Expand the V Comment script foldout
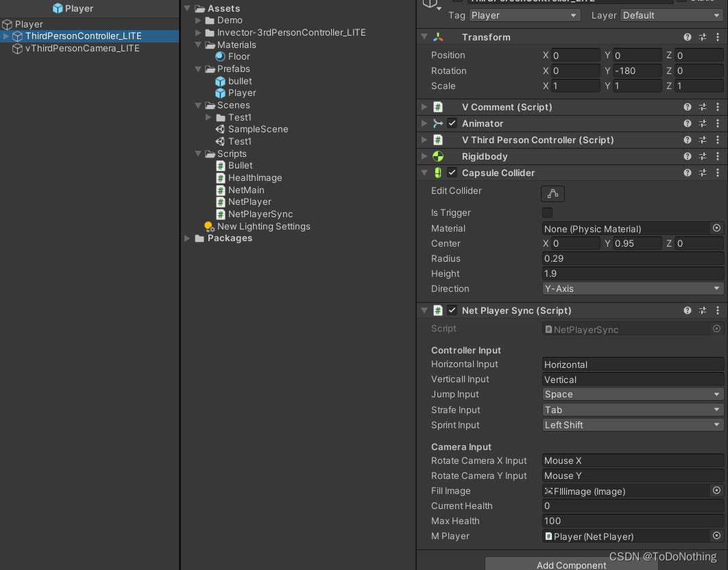The height and width of the screenshot is (570, 728). tap(424, 108)
